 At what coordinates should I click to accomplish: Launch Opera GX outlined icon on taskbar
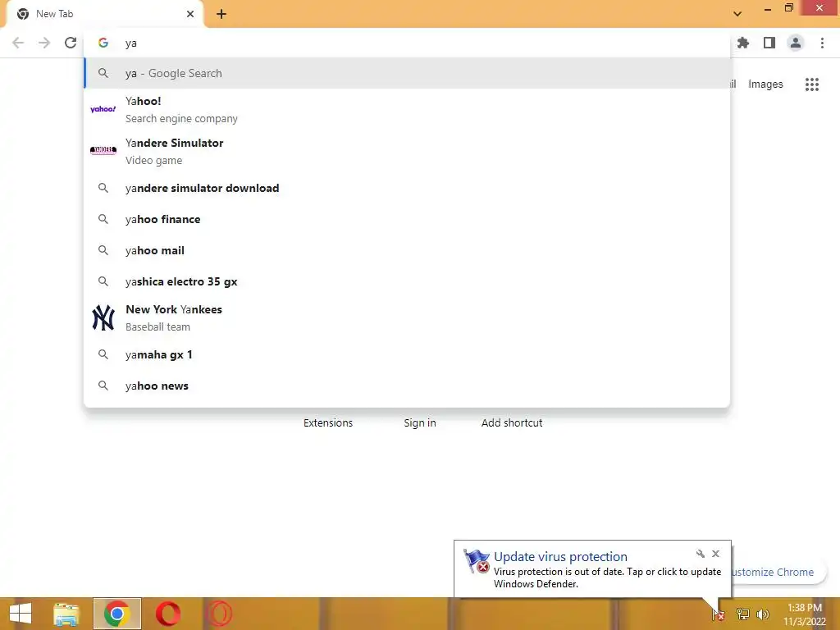click(x=219, y=614)
